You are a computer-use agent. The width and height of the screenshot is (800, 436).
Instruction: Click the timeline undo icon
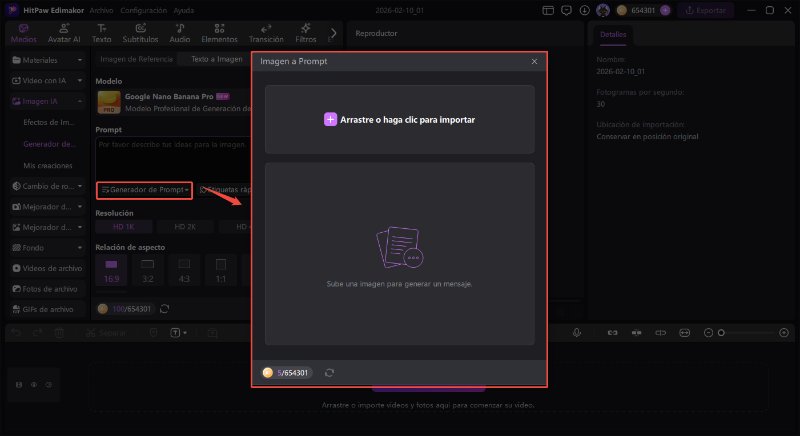coord(16,332)
